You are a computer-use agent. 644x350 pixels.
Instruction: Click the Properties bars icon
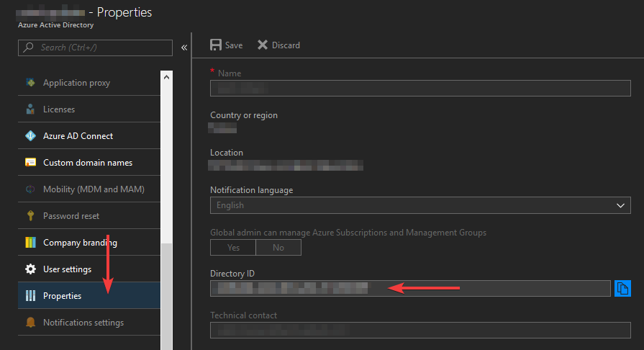[30, 296]
